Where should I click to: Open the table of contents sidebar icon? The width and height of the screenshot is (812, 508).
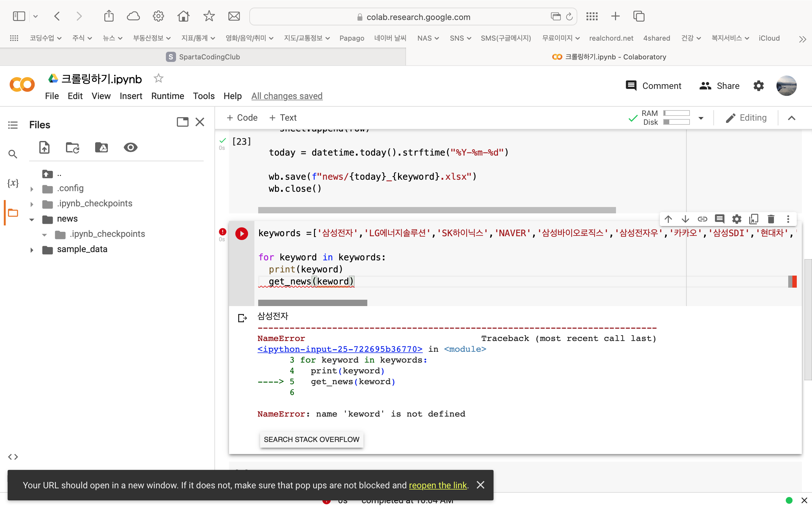pyautogui.click(x=13, y=125)
